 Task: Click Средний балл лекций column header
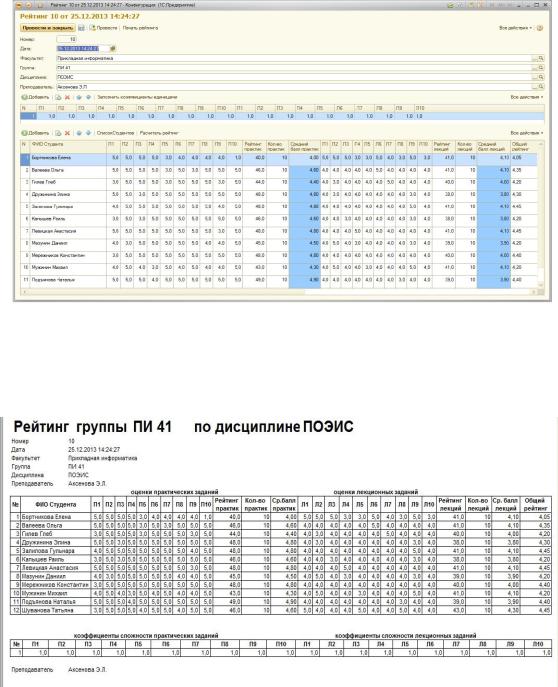[x=494, y=146]
